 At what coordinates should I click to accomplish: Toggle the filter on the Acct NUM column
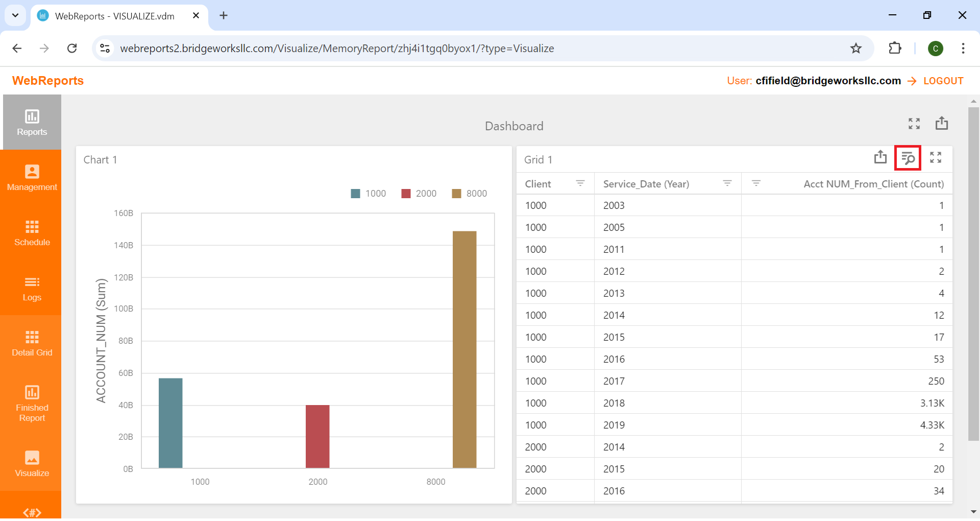click(x=757, y=183)
